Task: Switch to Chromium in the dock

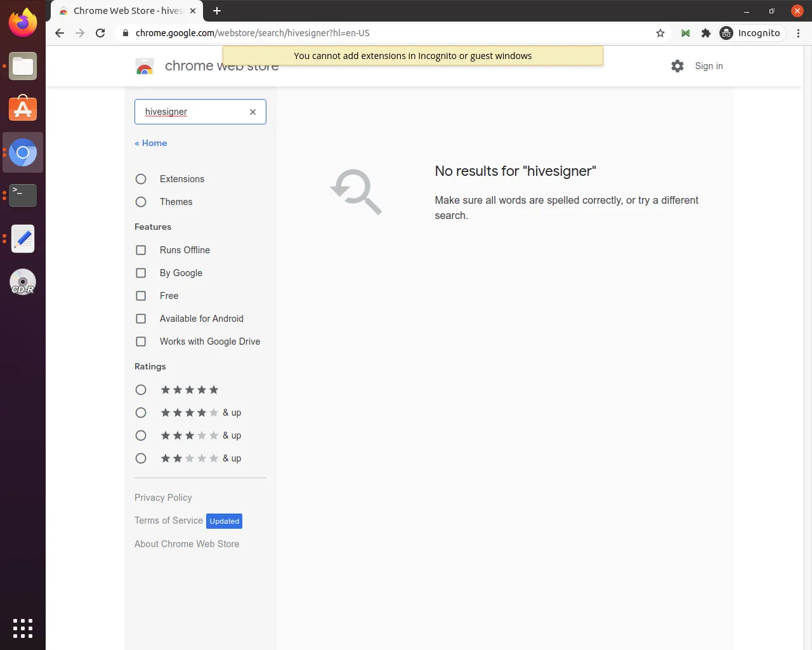Action: point(23,152)
